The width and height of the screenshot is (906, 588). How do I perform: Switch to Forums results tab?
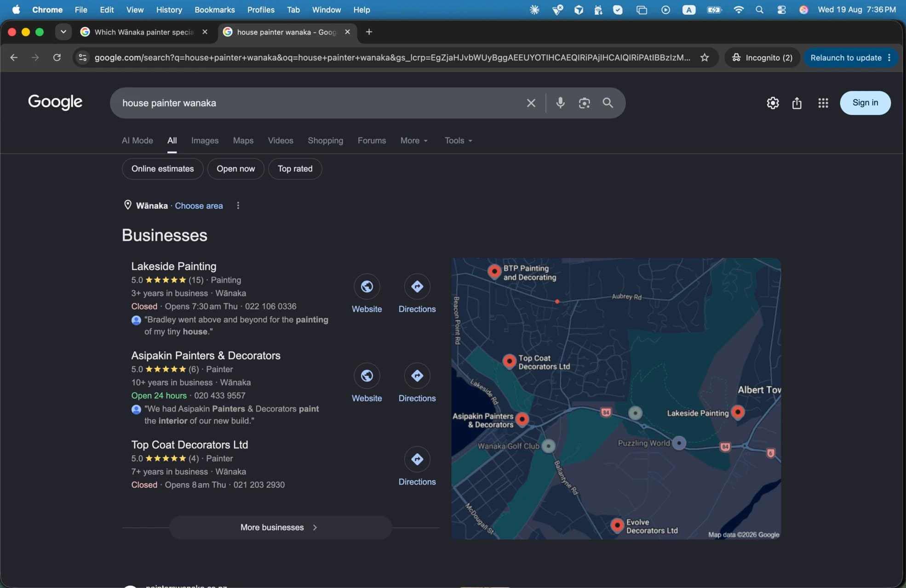(372, 141)
